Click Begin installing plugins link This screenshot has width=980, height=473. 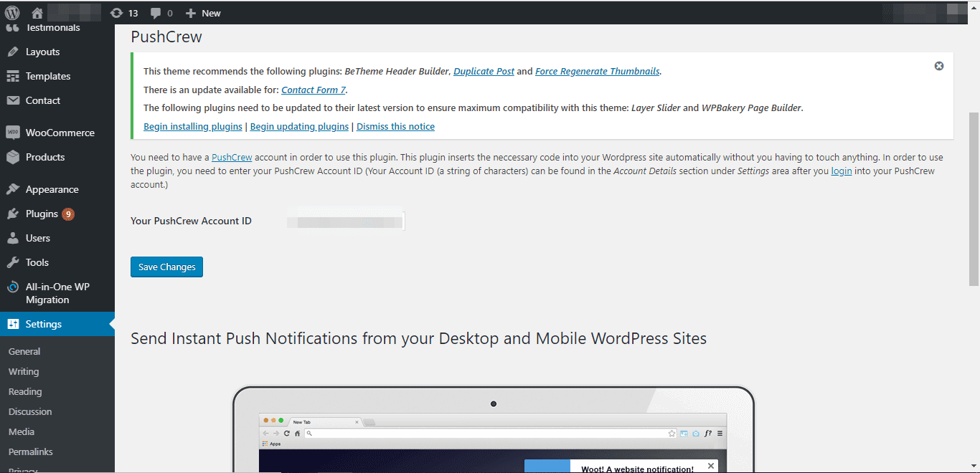pyautogui.click(x=193, y=126)
